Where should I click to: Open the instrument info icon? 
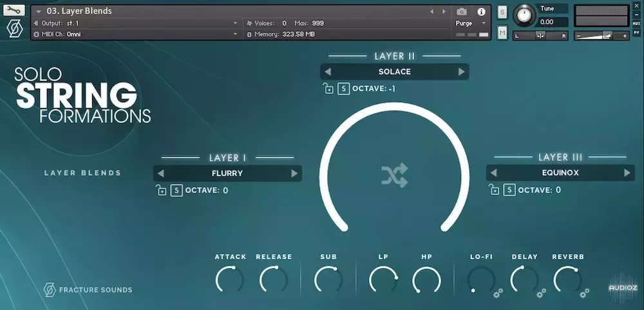tap(481, 12)
